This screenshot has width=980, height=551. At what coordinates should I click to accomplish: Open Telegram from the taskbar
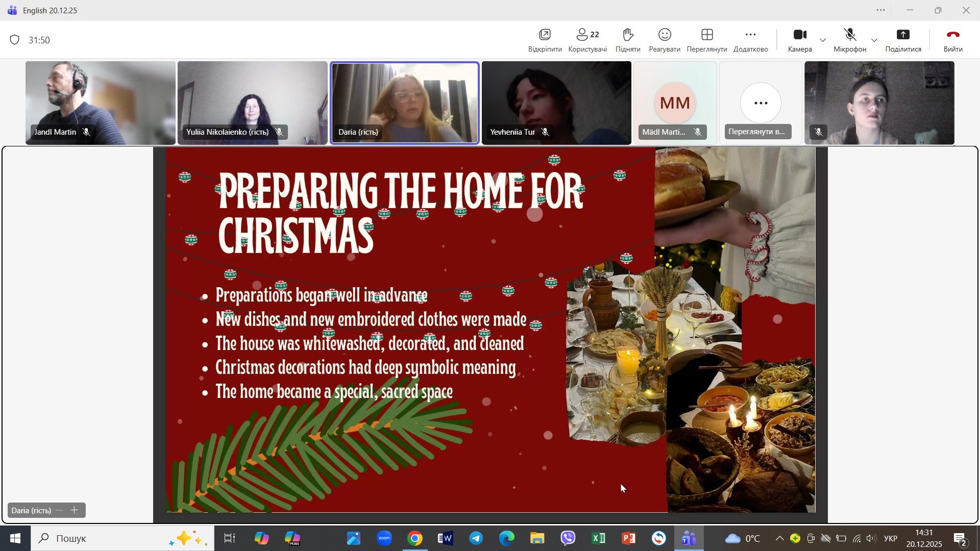(476, 538)
